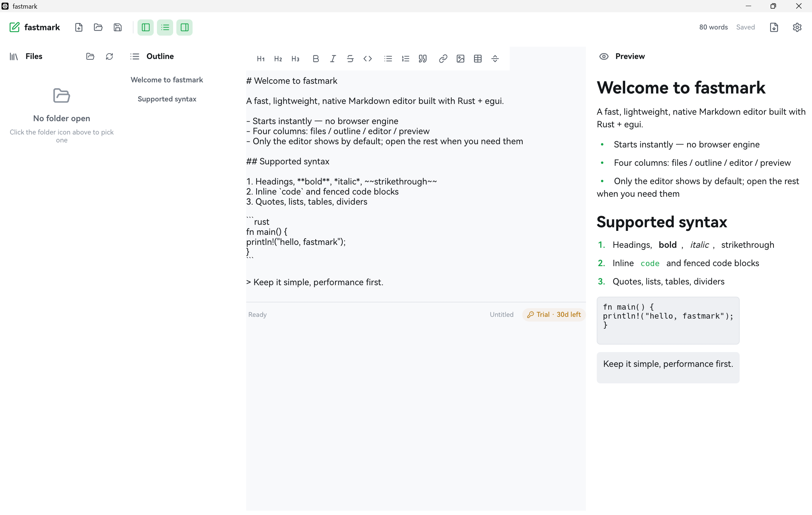Pick a folder in the Files panel
The image size is (812, 515).
[90, 56]
